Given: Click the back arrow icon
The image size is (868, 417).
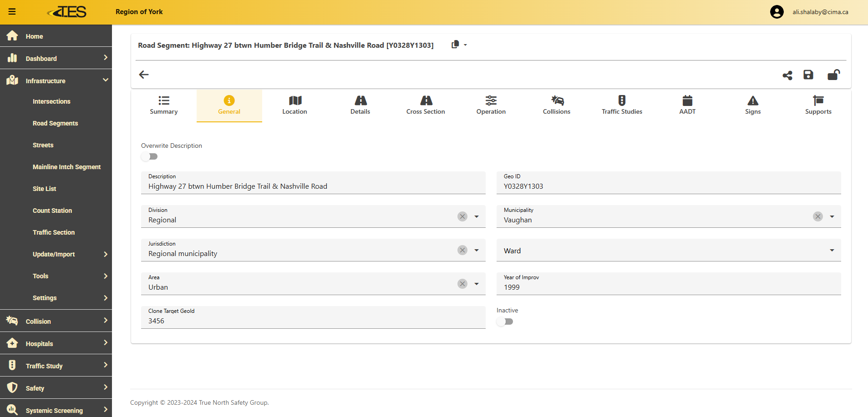Looking at the screenshot, I should (144, 75).
